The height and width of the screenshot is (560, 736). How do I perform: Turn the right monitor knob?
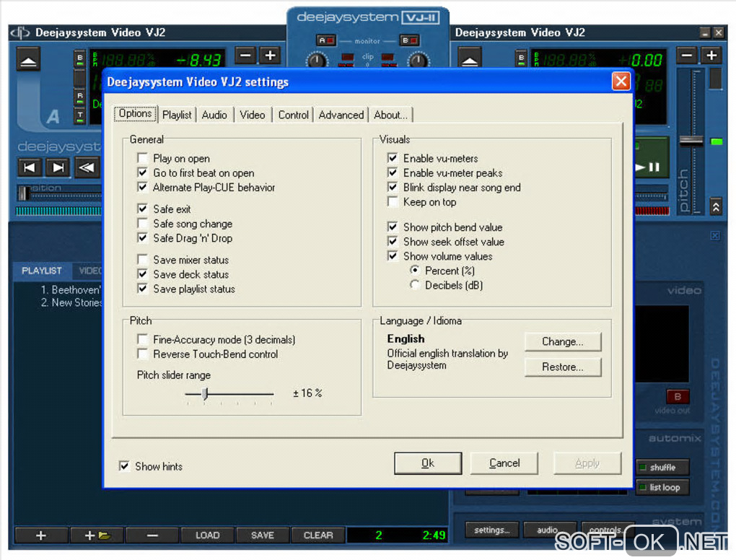coord(418,61)
